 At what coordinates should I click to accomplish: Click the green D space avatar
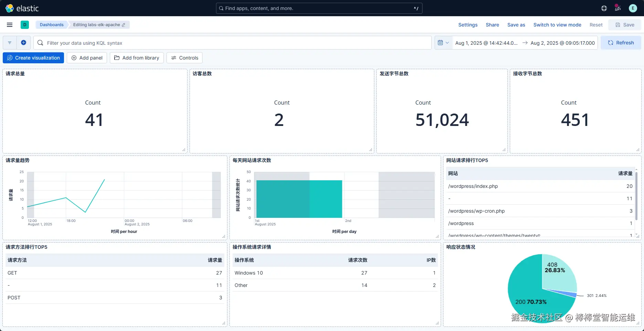click(x=25, y=25)
